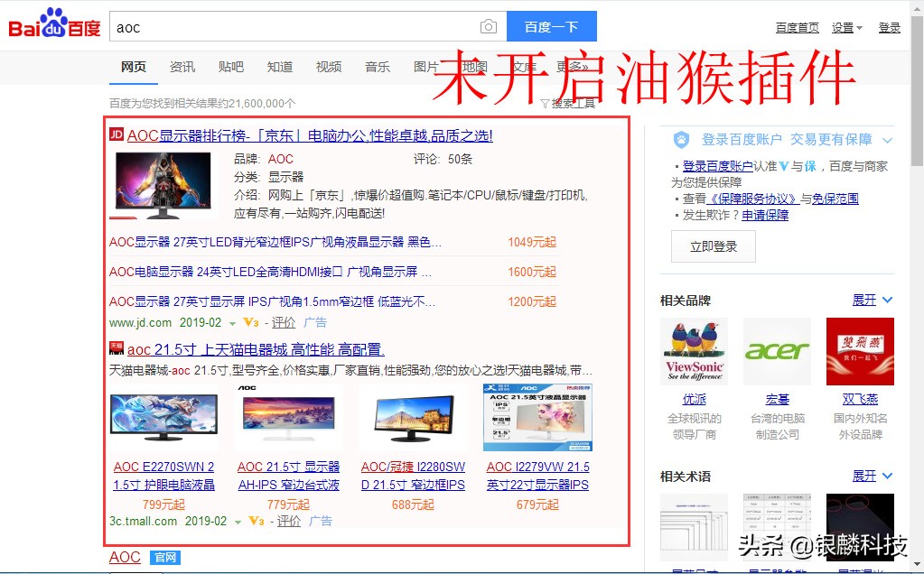The height and width of the screenshot is (574, 924).
Task: Open the AOC/冠捷 I2280SWD 21.5寸 窄边框IPS link
Action: click(413, 476)
